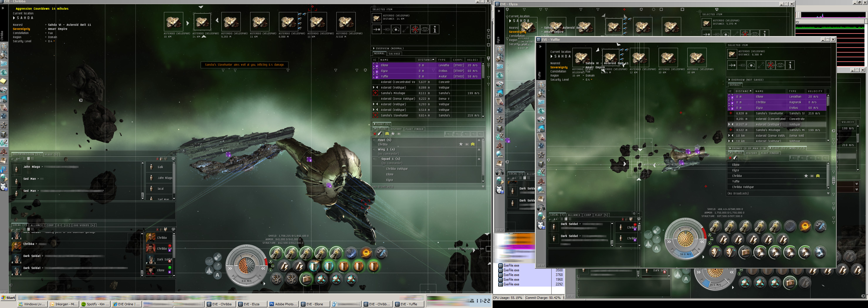Toggle the autopilot A button in Chribba's HUD
The height and width of the screenshot is (308, 868).
[x=218, y=275]
